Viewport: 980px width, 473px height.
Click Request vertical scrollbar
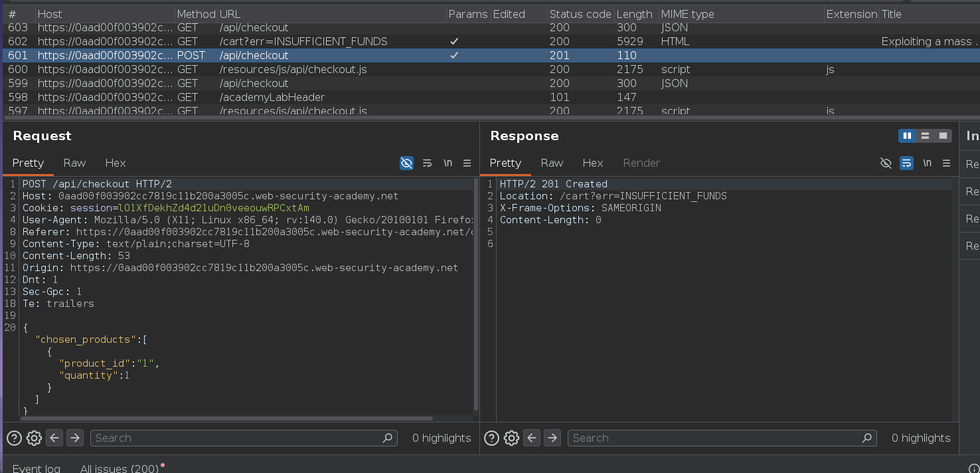pos(475,294)
